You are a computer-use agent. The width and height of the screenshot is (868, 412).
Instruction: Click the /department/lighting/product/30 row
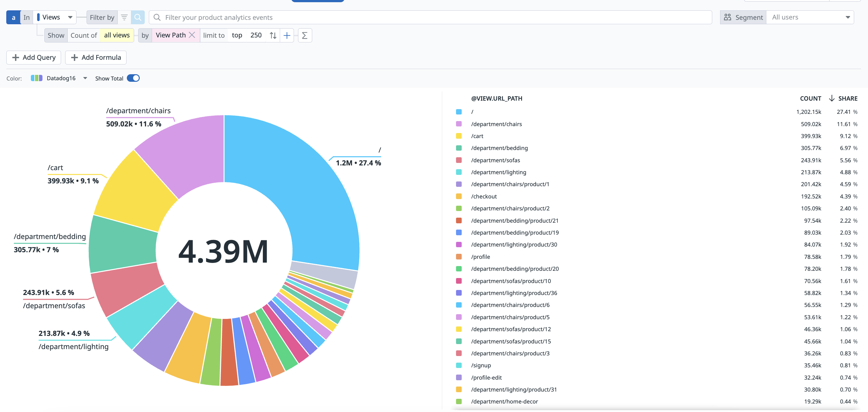[x=656, y=245]
